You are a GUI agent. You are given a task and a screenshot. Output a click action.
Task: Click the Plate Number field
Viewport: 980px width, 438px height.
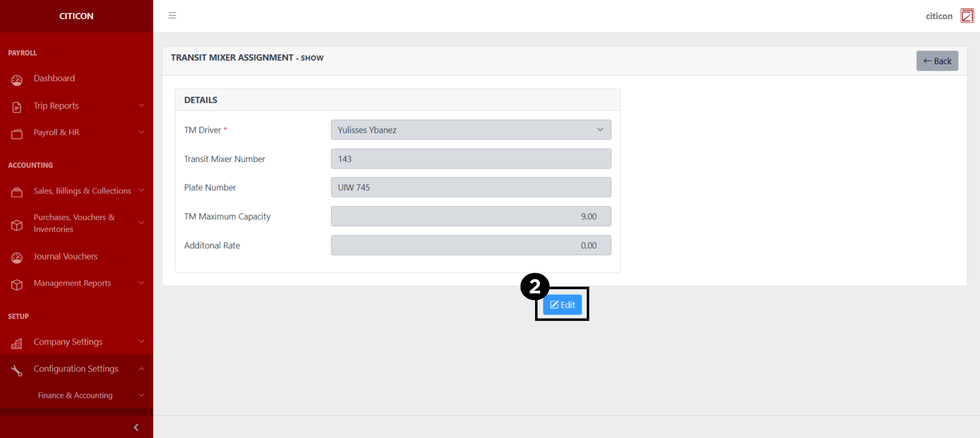[x=471, y=187]
